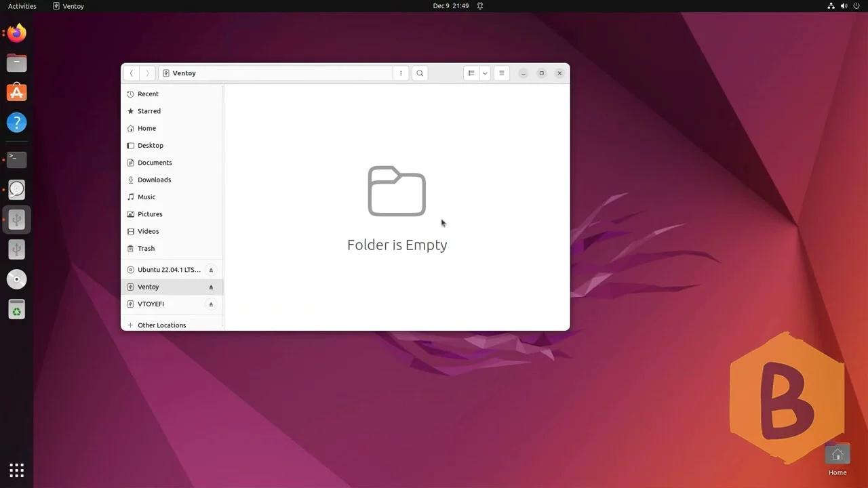Open Videos in the sidebar
Screen dimensions: 868x488
pyautogui.click(x=172, y=231)
